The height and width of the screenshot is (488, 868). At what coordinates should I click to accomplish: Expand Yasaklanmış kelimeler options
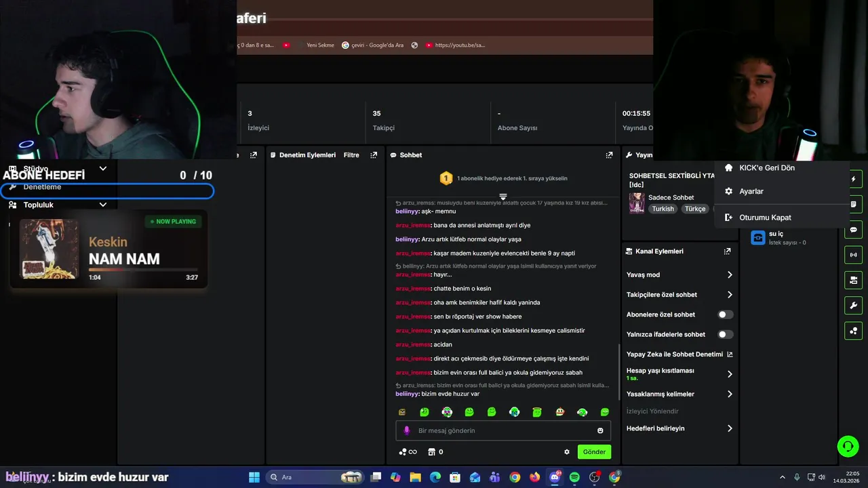(730, 394)
